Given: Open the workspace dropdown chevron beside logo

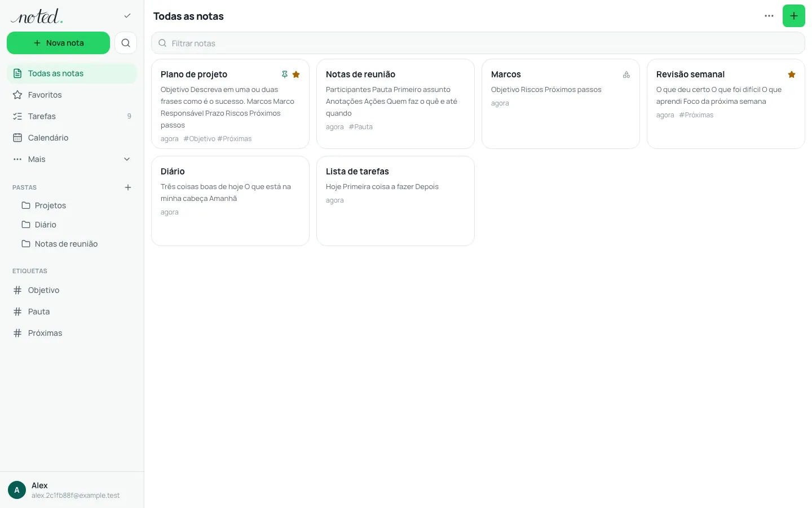Looking at the screenshot, I should 127,16.
